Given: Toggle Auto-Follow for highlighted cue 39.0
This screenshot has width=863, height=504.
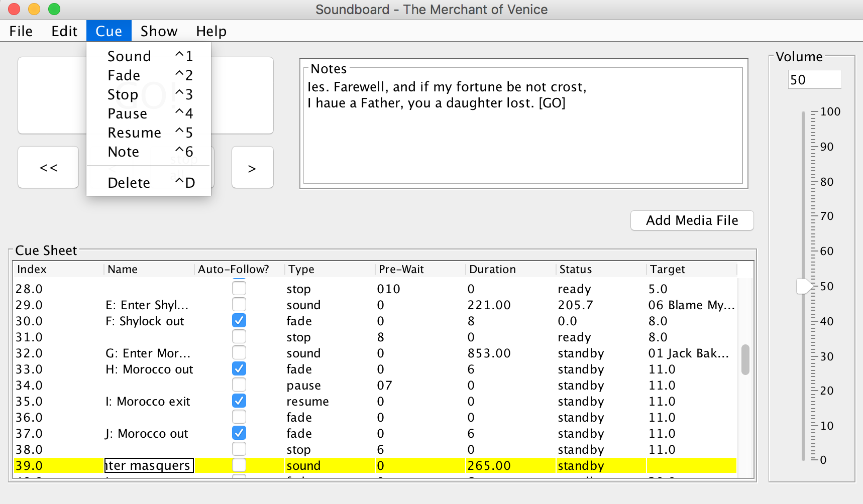Looking at the screenshot, I should coord(239,465).
